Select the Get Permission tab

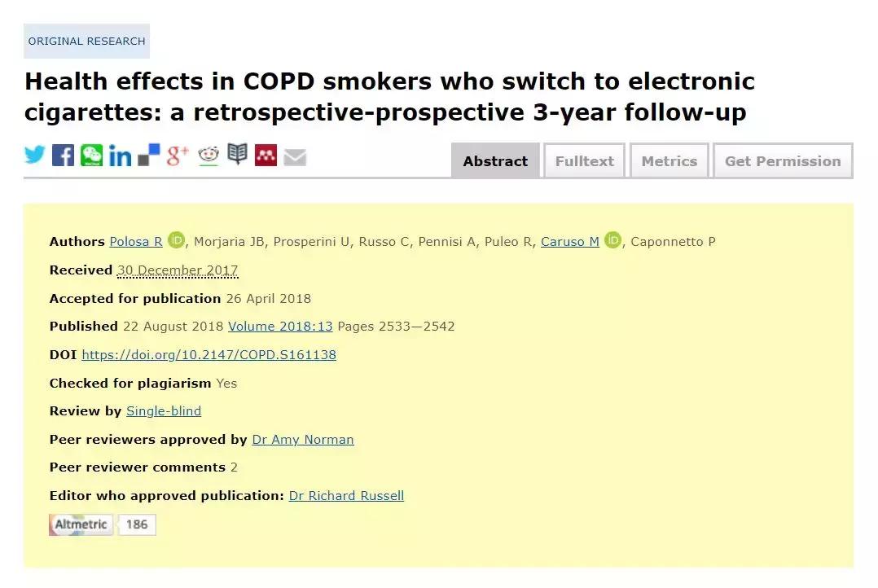[x=782, y=160]
